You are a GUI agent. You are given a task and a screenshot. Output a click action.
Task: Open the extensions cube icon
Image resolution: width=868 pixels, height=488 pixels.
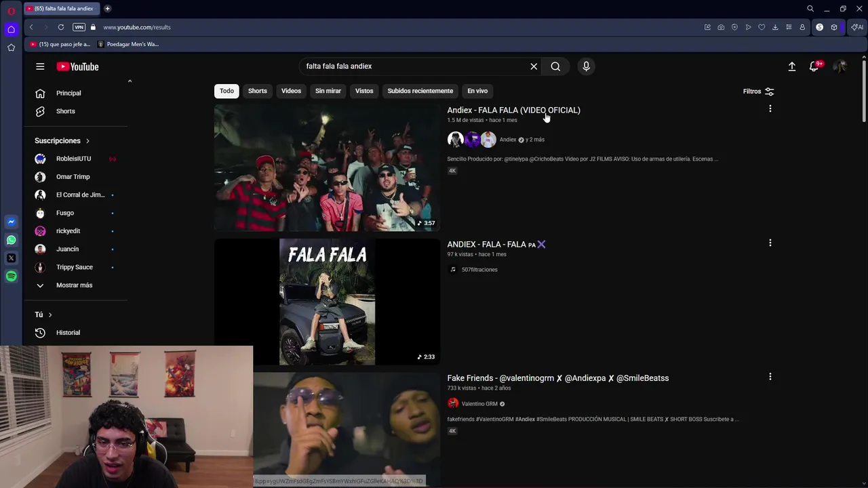click(x=834, y=27)
